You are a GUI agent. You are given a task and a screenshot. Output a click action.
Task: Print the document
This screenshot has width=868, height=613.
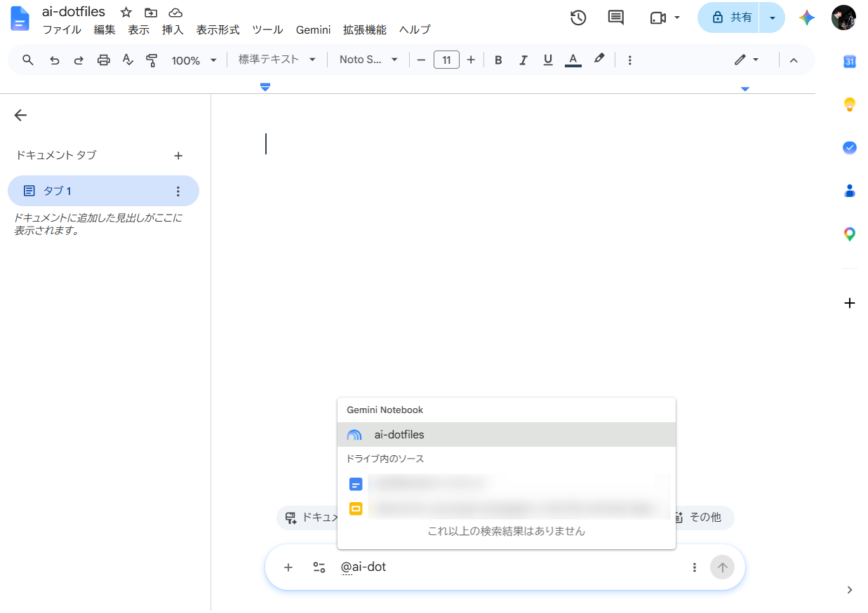(104, 60)
